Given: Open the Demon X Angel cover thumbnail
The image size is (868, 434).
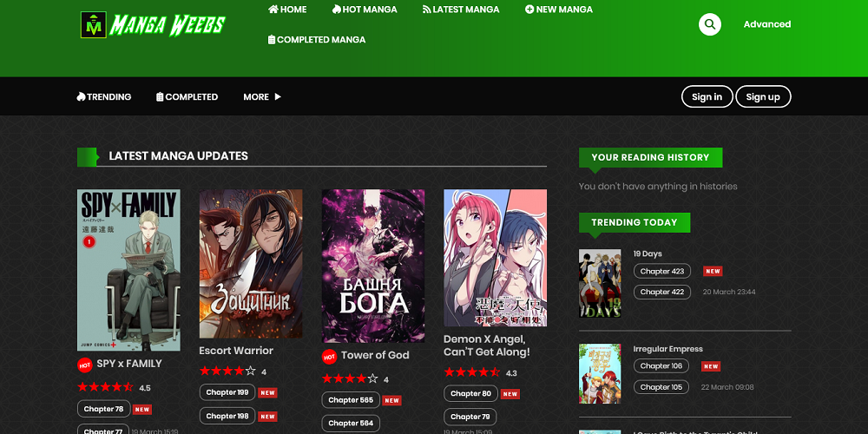Looking at the screenshot, I should 495,258.
